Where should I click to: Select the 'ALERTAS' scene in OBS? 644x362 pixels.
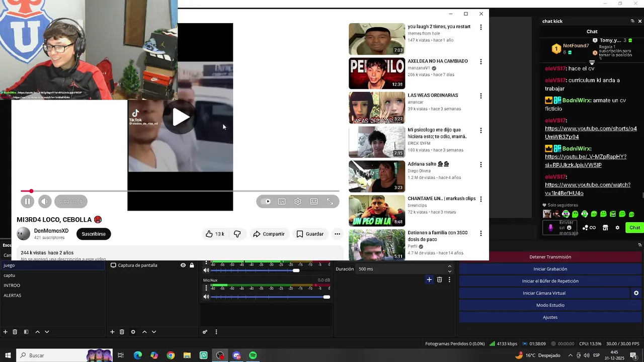[52, 295]
